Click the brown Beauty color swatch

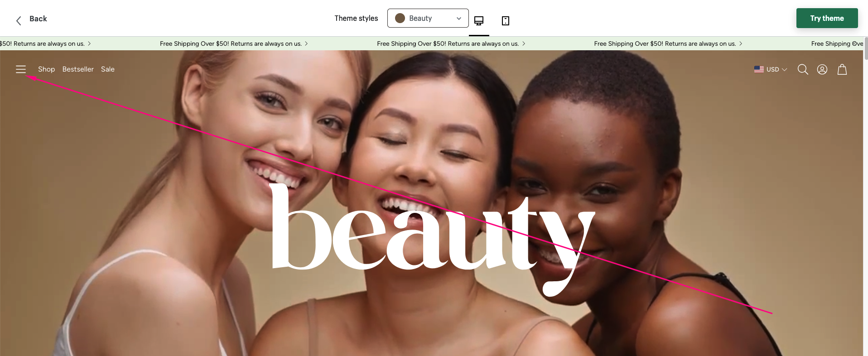coord(400,18)
